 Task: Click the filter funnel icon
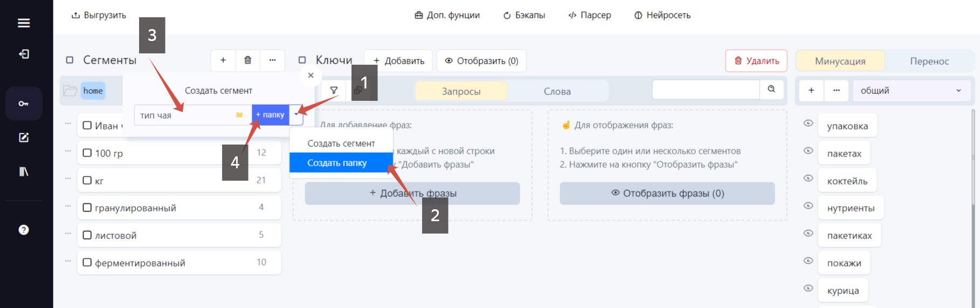point(334,91)
